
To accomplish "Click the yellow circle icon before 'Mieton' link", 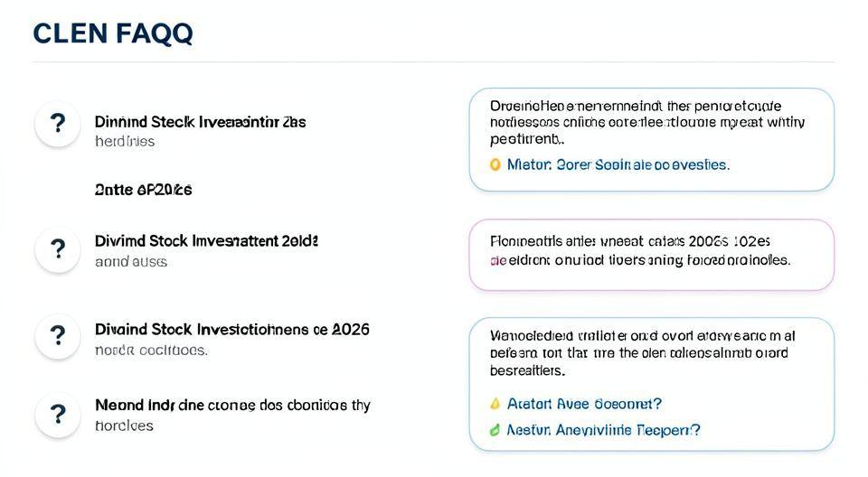I will [x=495, y=164].
